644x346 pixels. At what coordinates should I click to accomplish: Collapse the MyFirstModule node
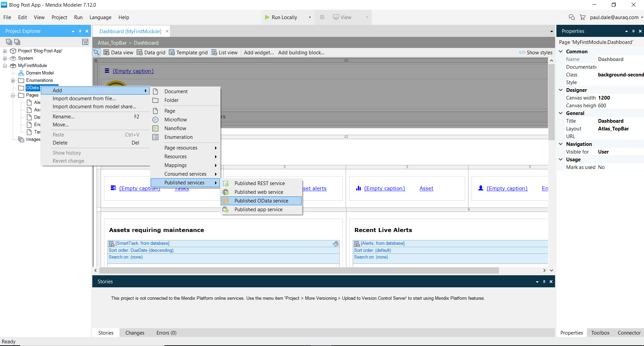[5, 66]
